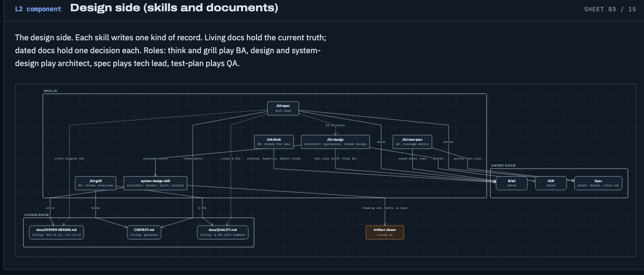The height and width of the screenshot is (275, 644).
Task: Click the 'L2 component' breadcrumb label
Action: click(x=38, y=9)
